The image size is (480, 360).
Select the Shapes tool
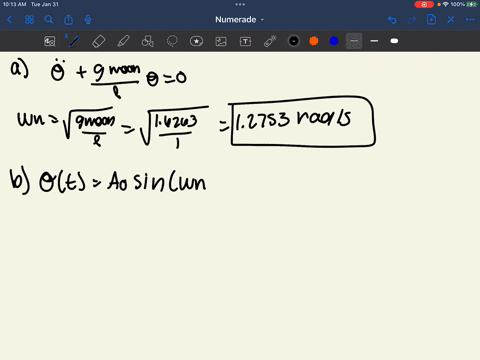click(x=148, y=41)
